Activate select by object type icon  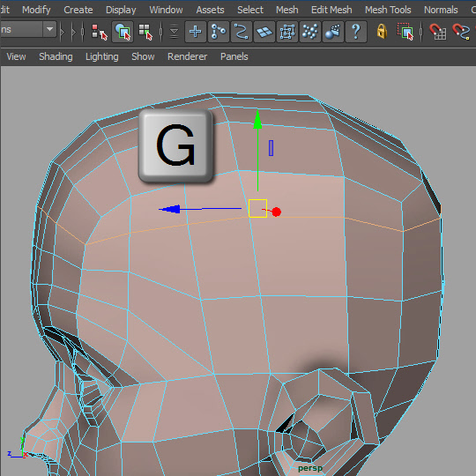(123, 32)
